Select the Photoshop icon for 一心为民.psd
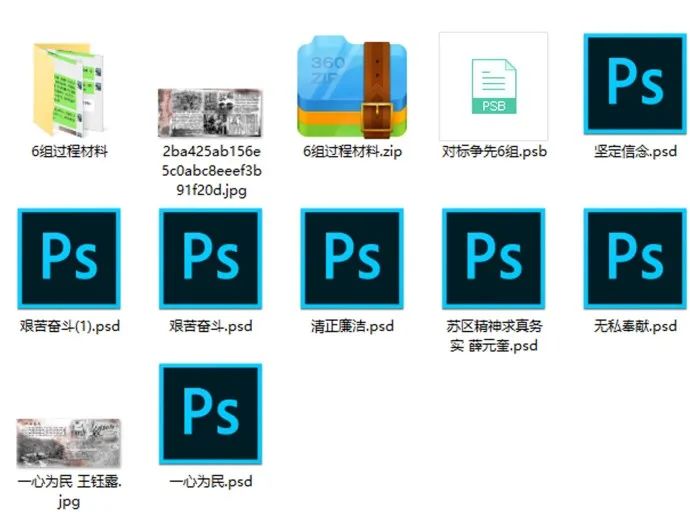Viewport: 690px width, 528px height. 210,414
